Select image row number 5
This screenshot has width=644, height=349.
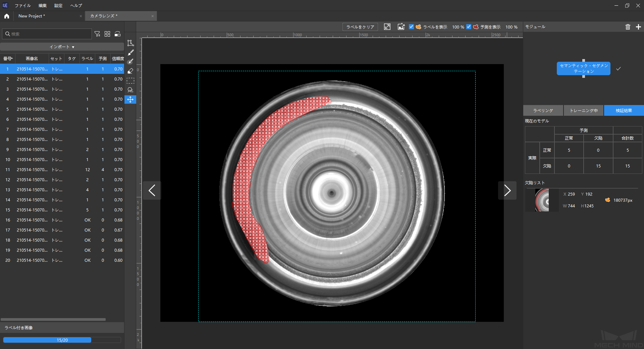(x=62, y=109)
